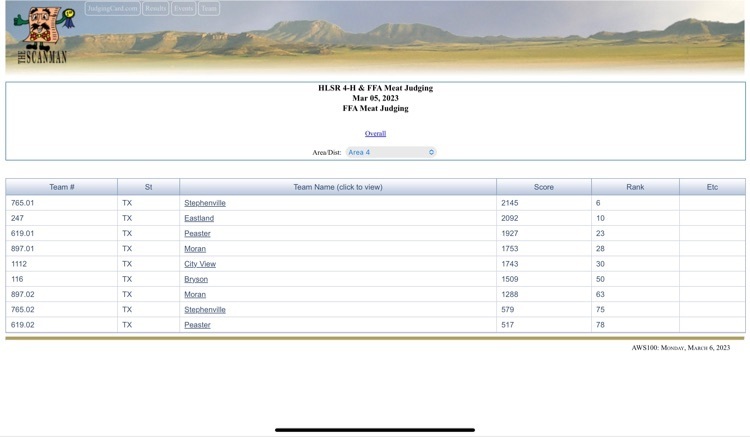Sort by the Score column header
The image size is (750, 437).
coord(544,187)
